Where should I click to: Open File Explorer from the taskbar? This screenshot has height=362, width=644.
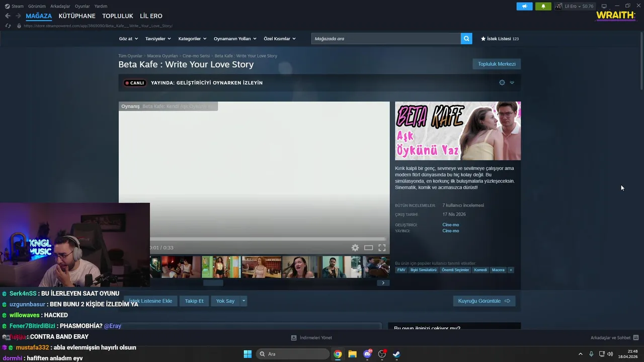click(x=352, y=354)
